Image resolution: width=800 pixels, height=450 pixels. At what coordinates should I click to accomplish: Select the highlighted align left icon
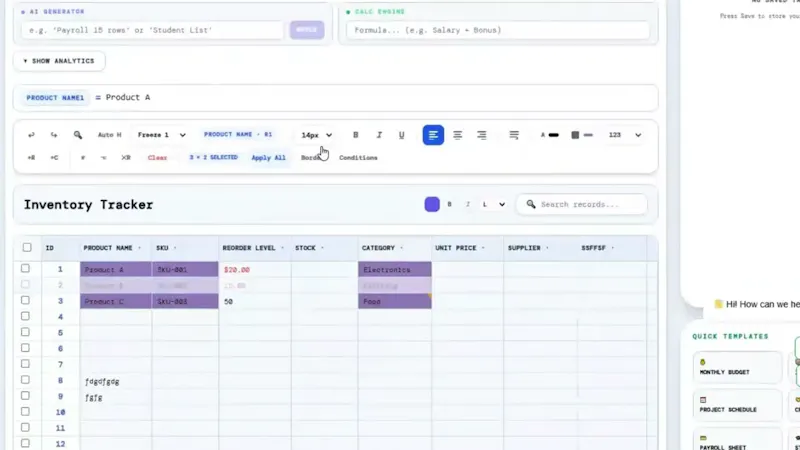click(x=433, y=135)
